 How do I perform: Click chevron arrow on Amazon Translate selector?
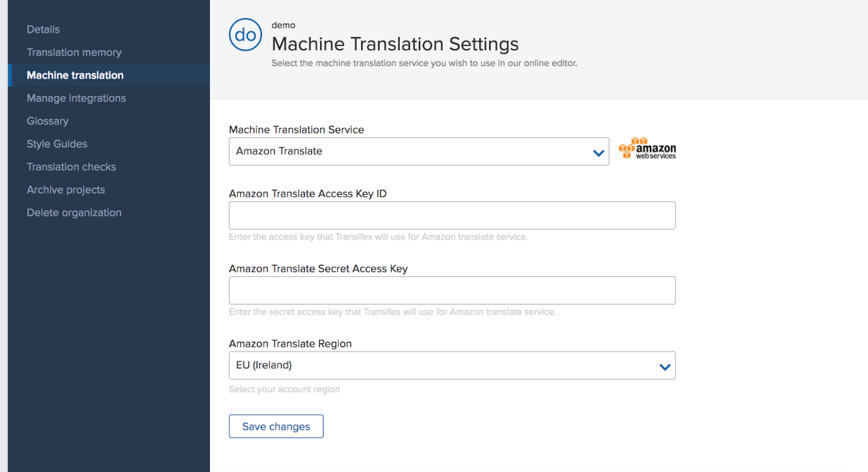coord(598,153)
